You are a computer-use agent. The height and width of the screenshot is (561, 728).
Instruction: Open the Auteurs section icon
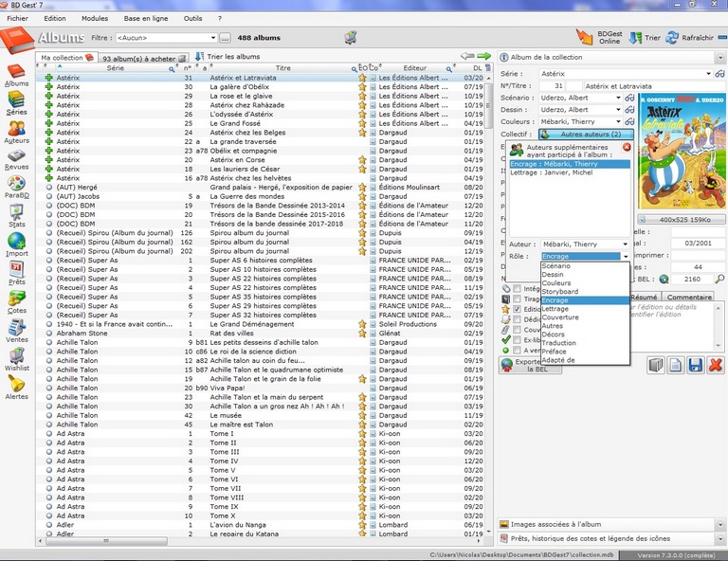[16, 129]
